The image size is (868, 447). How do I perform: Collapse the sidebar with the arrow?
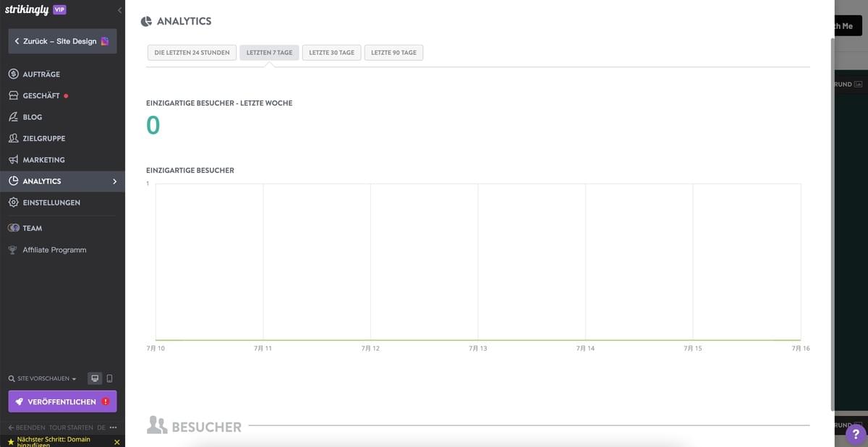[x=119, y=10]
